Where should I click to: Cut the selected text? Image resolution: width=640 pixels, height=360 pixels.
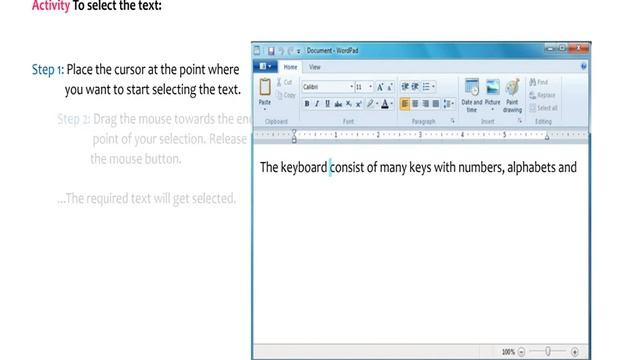[x=284, y=82]
